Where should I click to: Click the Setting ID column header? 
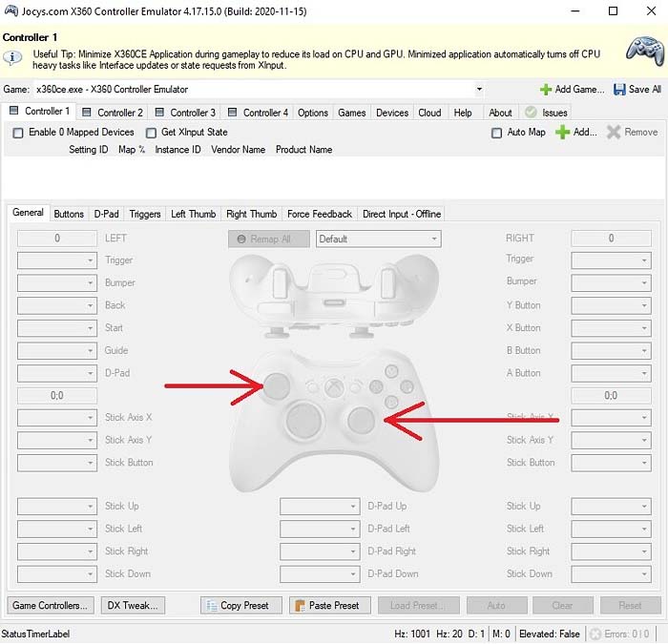(x=88, y=150)
